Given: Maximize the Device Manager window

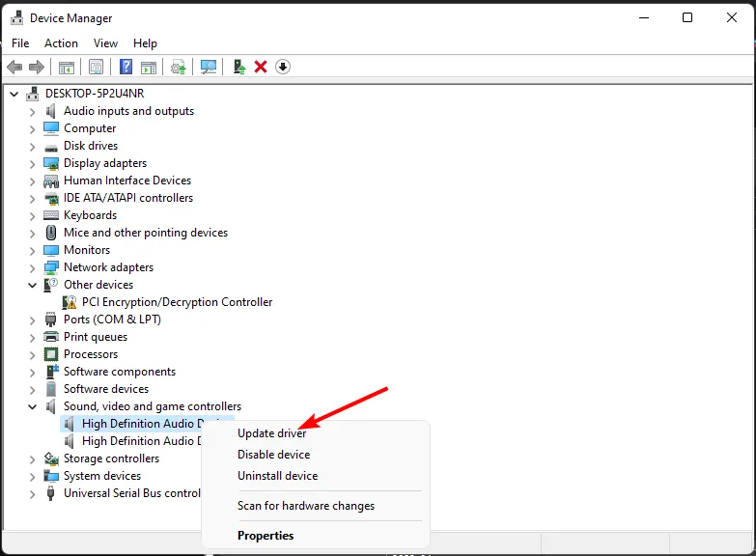Looking at the screenshot, I should click(x=687, y=17).
